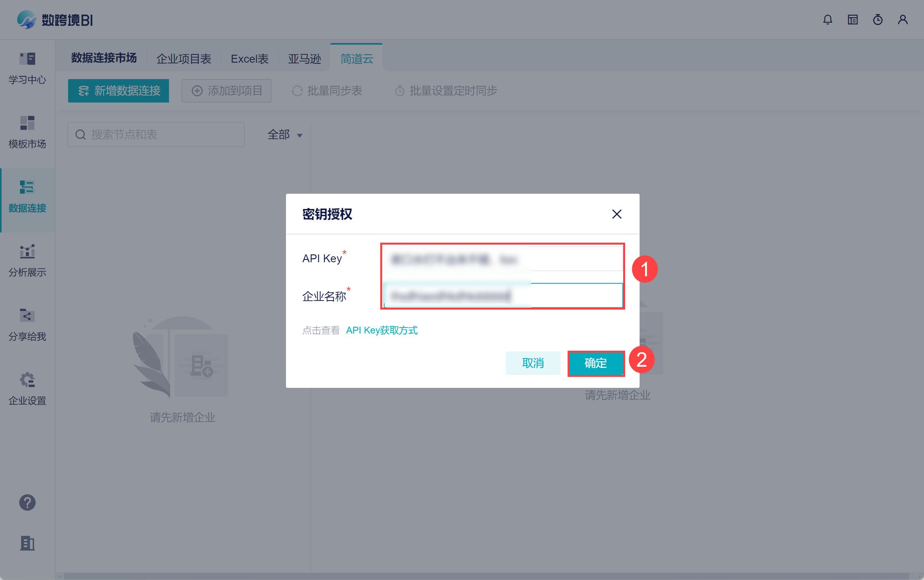Viewport: 924px width, 580px height.
Task: Click 取消 to cancel authorization
Action: pos(533,363)
